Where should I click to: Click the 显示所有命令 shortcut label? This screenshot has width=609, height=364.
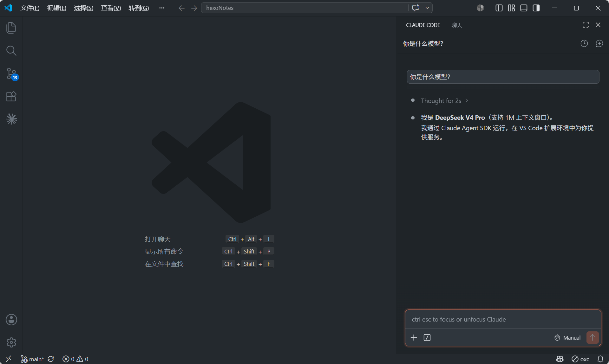pos(164,252)
